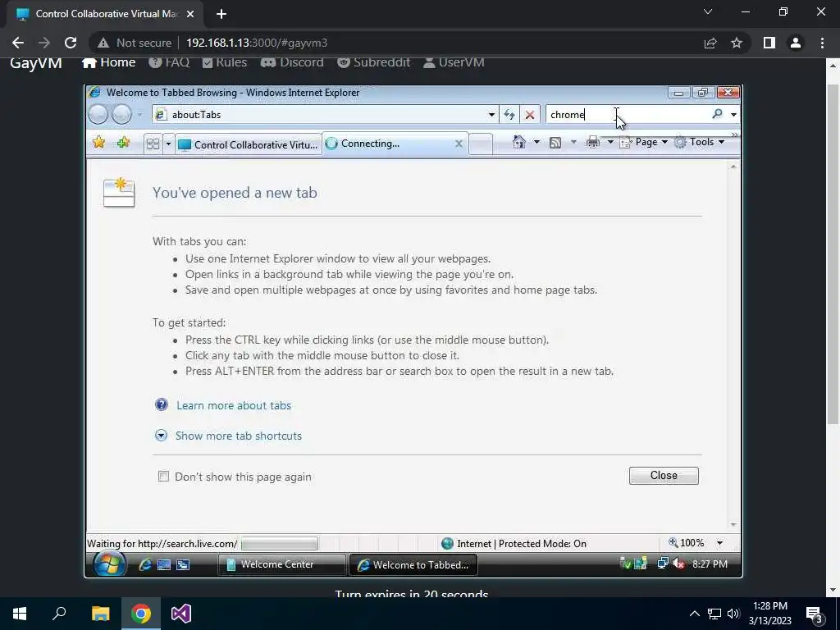Click IE Back navigation button
This screenshot has height=630, width=840.
[98, 114]
